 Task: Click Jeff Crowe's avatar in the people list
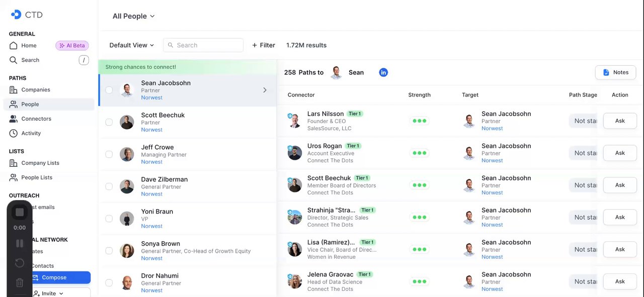pyautogui.click(x=127, y=154)
